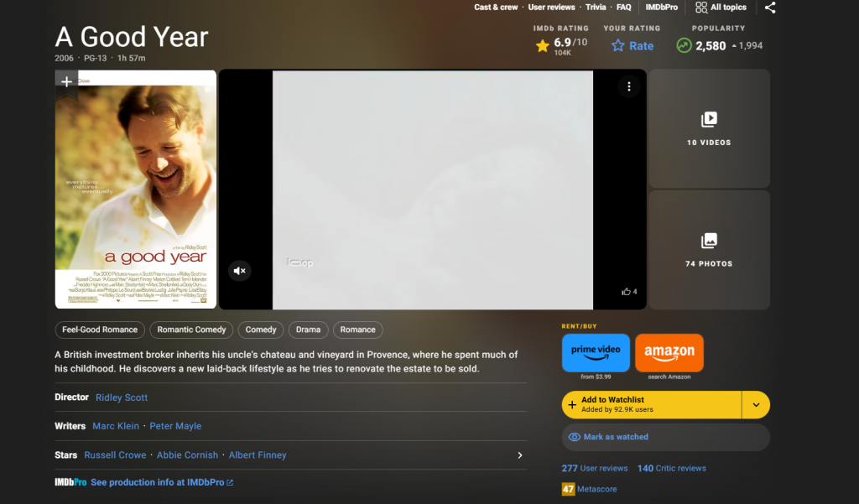Select the Romantic Comedy genre chip
The image size is (859, 504).
click(191, 330)
